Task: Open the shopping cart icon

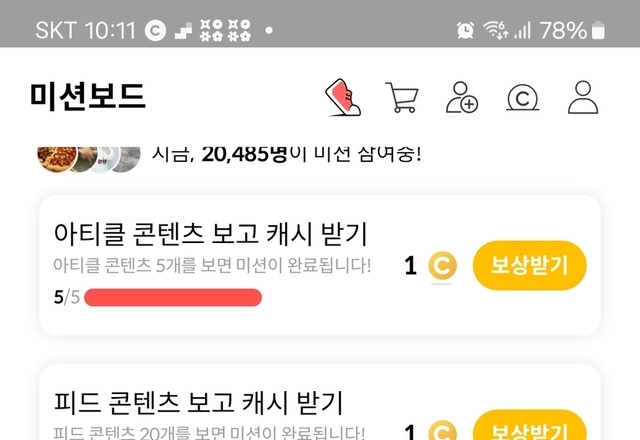Action: click(x=402, y=97)
